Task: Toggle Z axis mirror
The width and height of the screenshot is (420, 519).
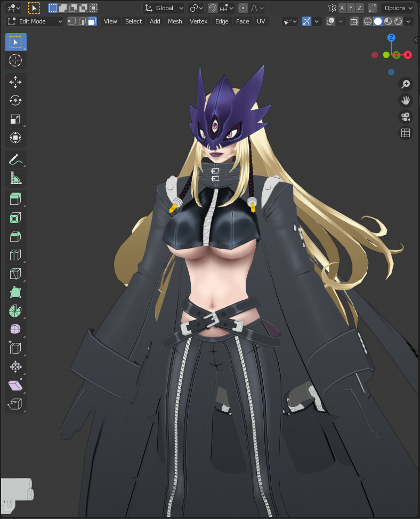Action: tap(359, 8)
